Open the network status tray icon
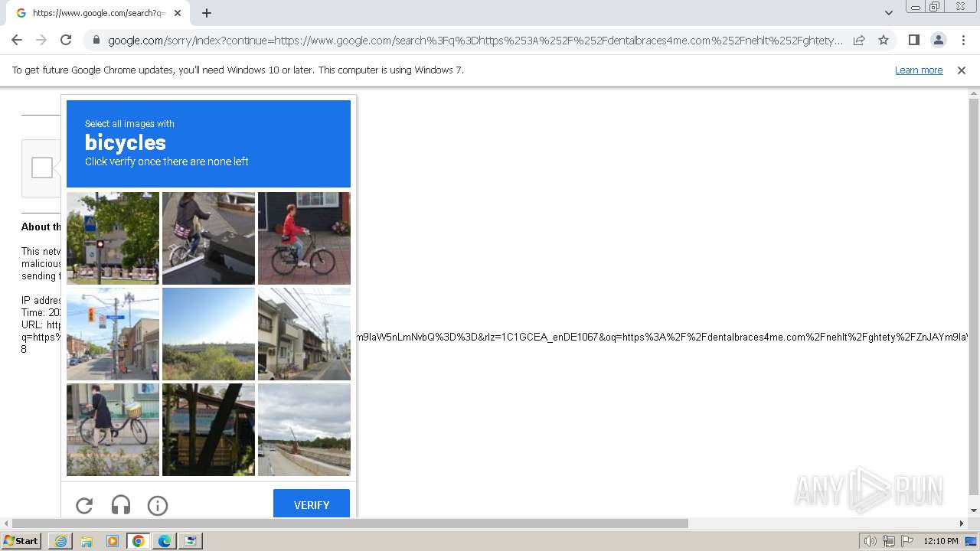The height and width of the screenshot is (551, 980). click(889, 541)
